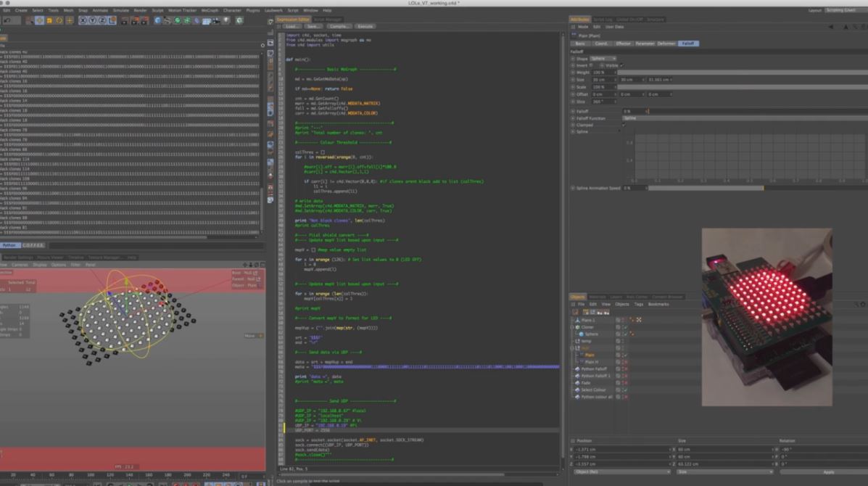Screen dimensions: 868x486
Task: Click the Apply button in Coordinates
Action: 828,472
